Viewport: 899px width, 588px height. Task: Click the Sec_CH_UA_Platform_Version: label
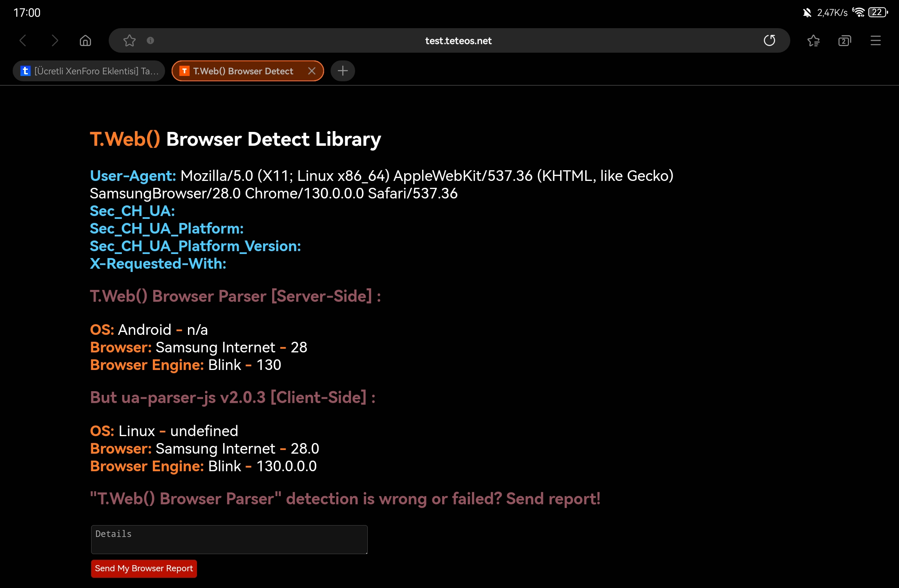click(195, 246)
